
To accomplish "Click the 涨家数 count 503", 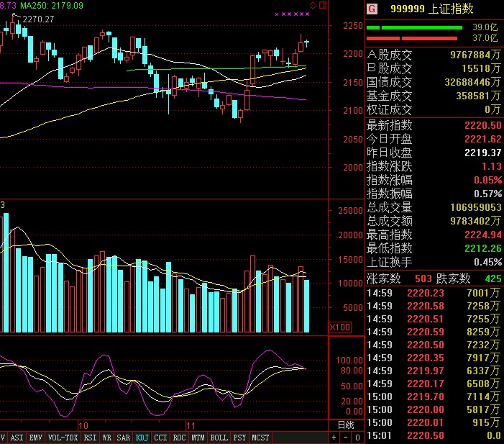I will [x=423, y=278].
